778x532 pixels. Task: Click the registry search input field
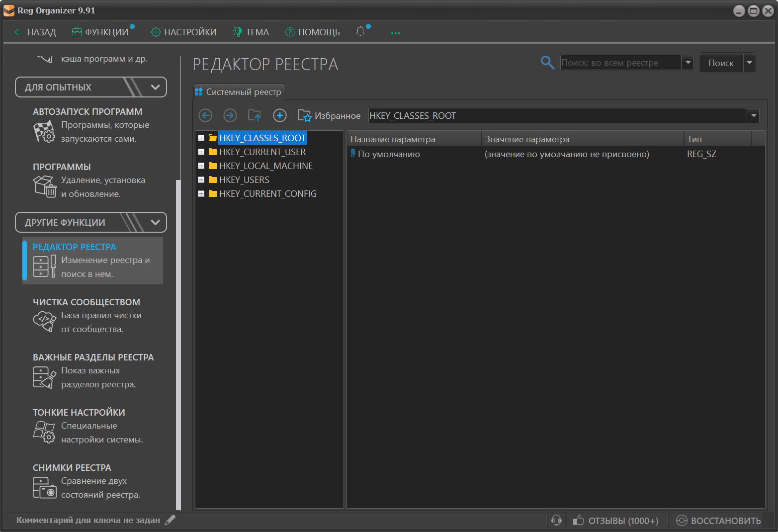pos(620,63)
